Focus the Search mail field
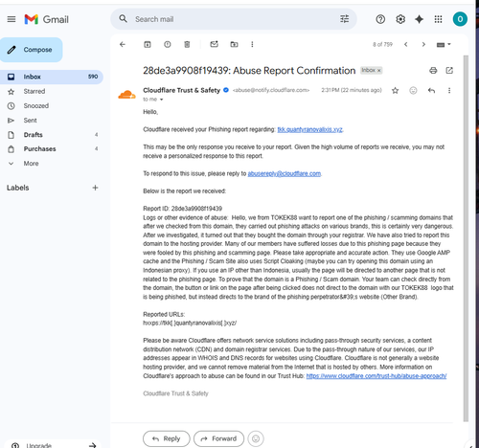The width and height of the screenshot is (479, 448). (x=233, y=19)
